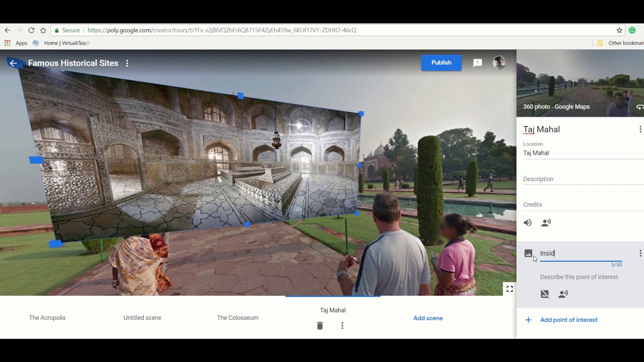Add ambient audio with the speaker icon
This screenshot has width=644, height=362.
527,223
